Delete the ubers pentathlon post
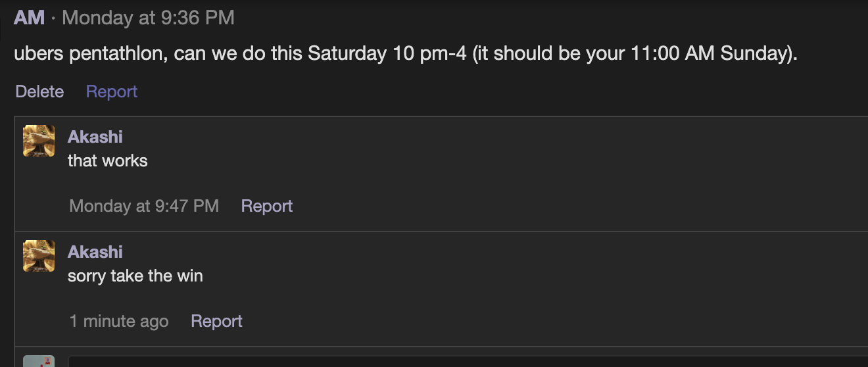The image size is (868, 367). point(39,91)
